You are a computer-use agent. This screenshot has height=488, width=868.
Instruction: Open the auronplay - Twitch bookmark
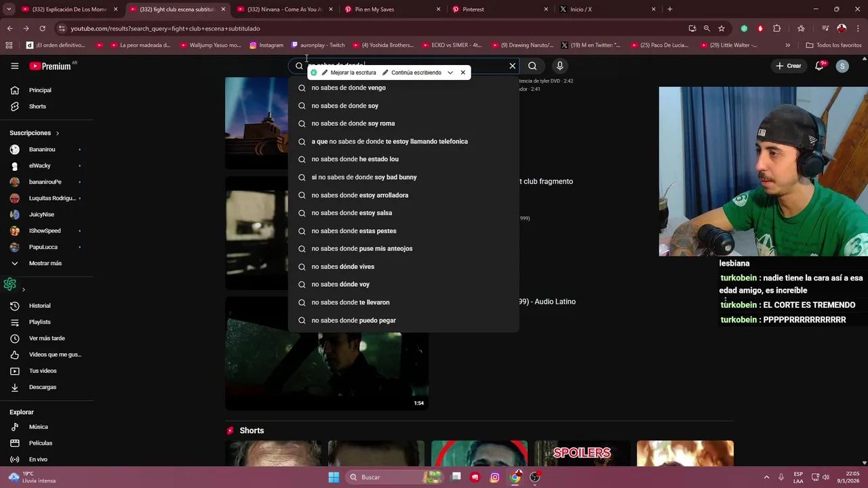318,45
